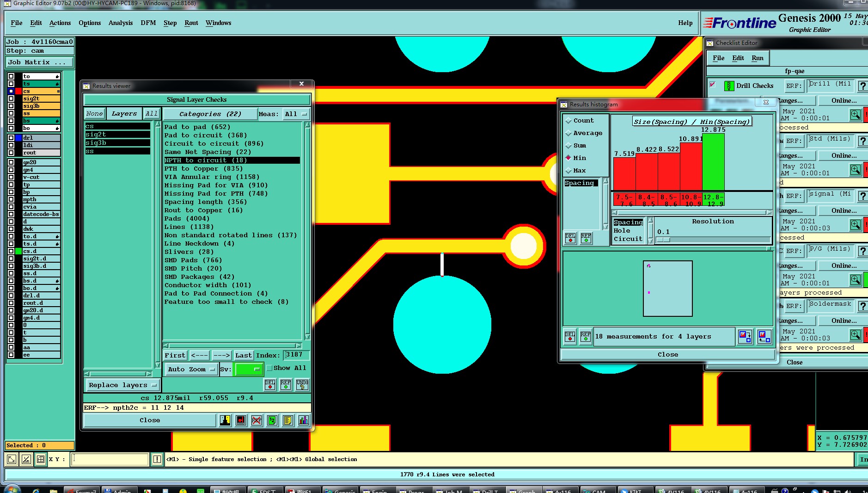The width and height of the screenshot is (868, 493).
Task: Open the Auto Zoom dropdown
Action: pyautogui.click(x=191, y=369)
